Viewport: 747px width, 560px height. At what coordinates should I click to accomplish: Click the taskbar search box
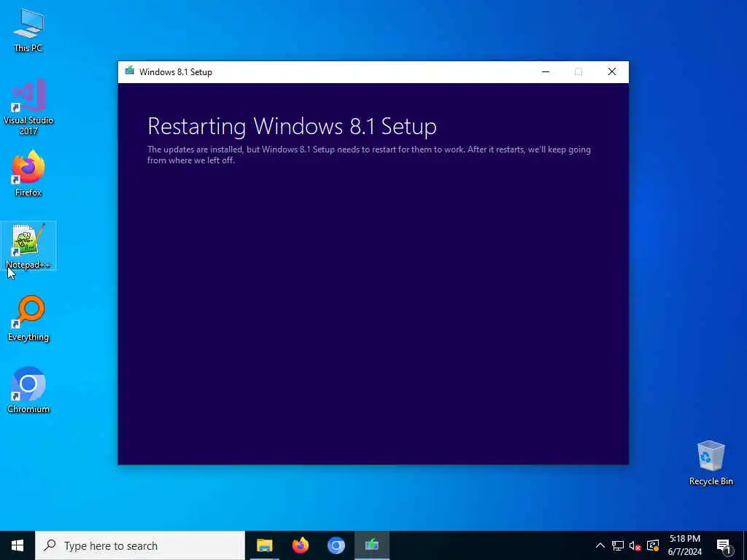click(x=140, y=545)
